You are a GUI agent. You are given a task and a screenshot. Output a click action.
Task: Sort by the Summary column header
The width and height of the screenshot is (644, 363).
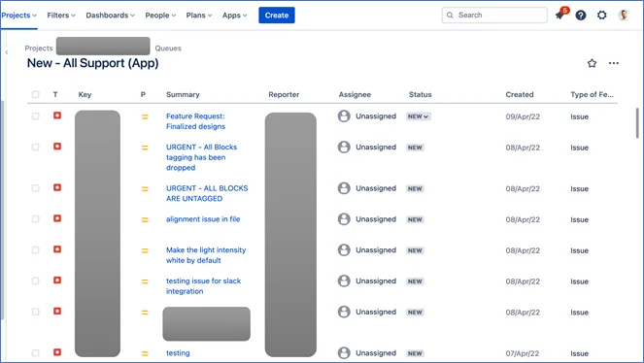(x=183, y=94)
